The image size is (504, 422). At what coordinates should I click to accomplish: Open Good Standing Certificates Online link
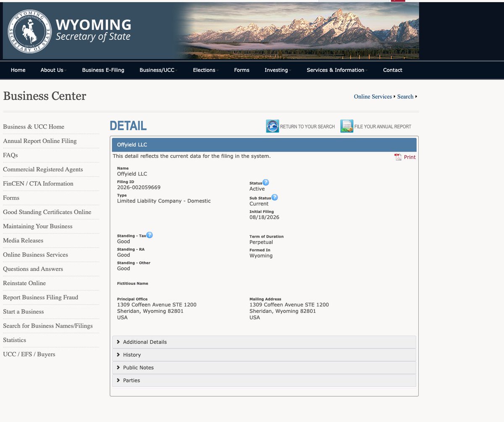coord(47,212)
